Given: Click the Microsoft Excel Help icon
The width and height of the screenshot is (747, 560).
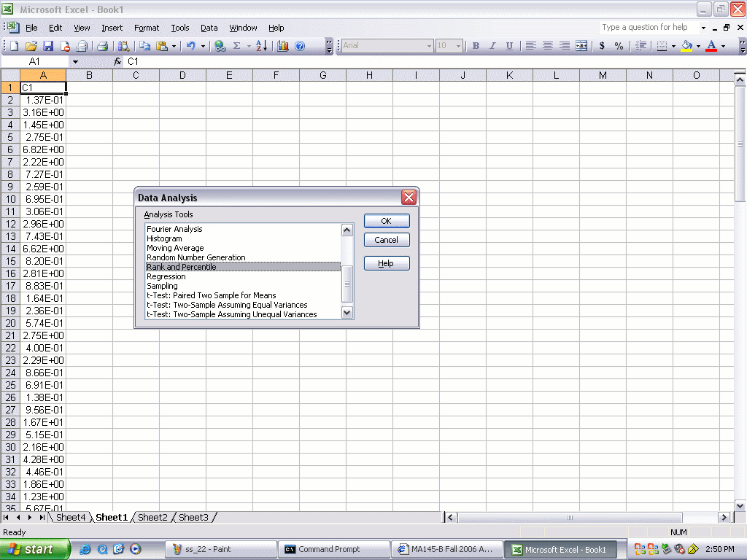Looking at the screenshot, I should (300, 46).
